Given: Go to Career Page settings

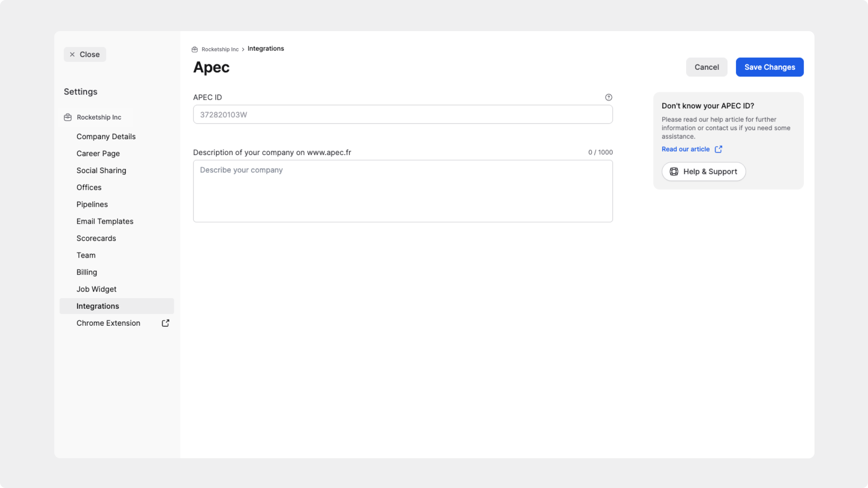Looking at the screenshot, I should [98, 154].
